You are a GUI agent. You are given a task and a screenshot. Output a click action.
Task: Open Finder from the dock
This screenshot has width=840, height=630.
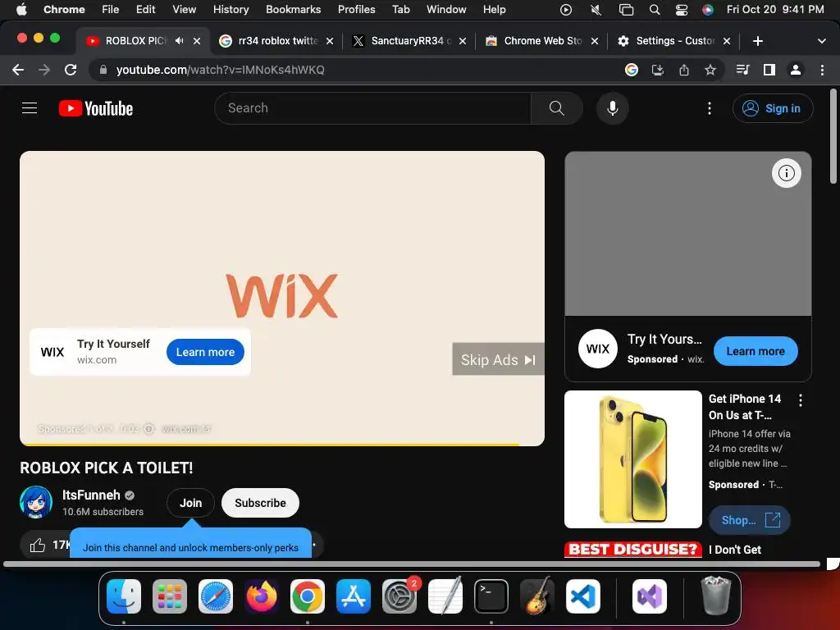[124, 596]
